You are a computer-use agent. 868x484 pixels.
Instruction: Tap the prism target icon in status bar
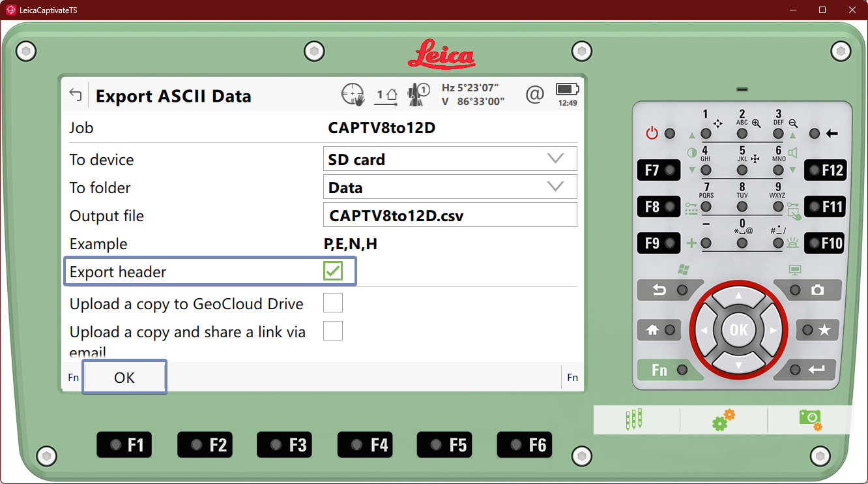(x=418, y=95)
